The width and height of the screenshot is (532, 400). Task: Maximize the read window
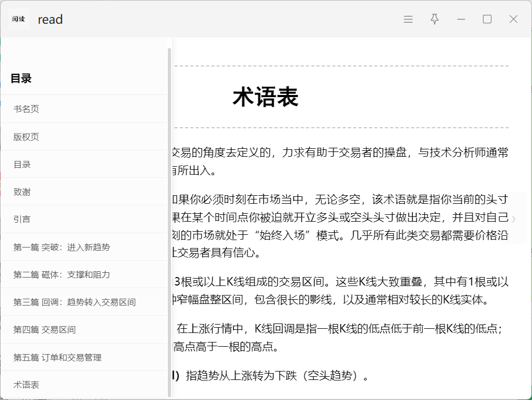coord(487,20)
